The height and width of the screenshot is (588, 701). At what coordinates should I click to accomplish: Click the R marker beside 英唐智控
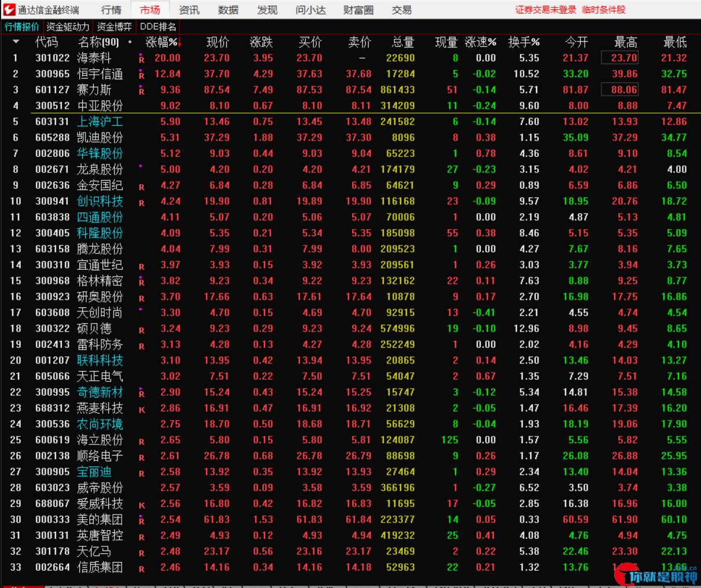[142, 537]
